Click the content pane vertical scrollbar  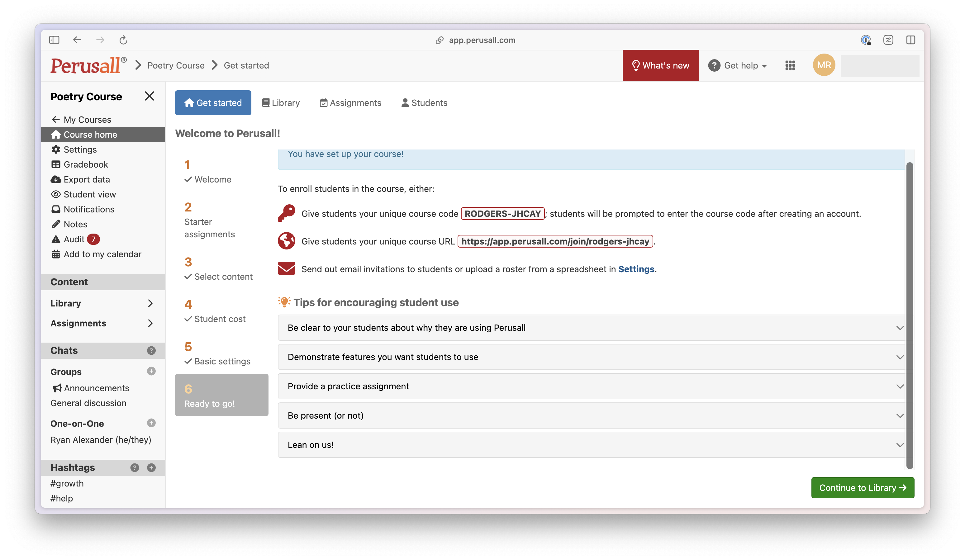910,316
